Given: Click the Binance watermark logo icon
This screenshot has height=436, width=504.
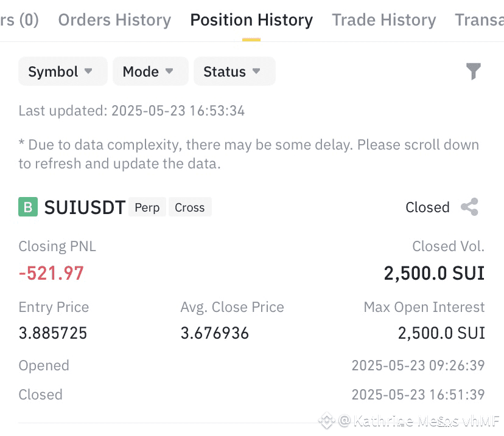Looking at the screenshot, I should pyautogui.click(x=327, y=420).
